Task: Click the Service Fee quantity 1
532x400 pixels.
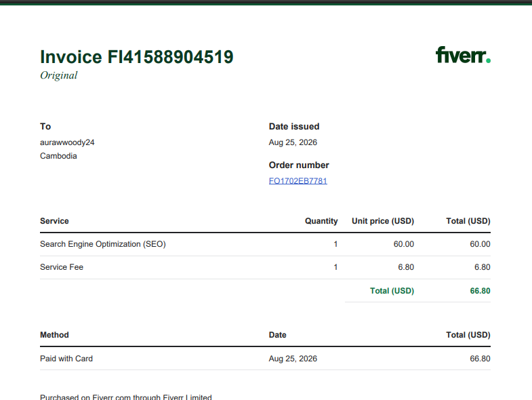Action: [x=335, y=267]
